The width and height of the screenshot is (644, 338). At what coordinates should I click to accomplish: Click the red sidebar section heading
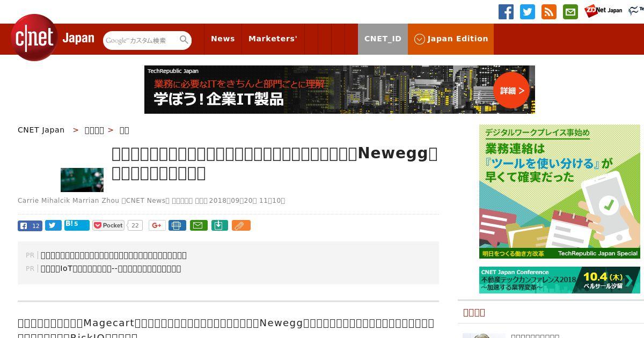[474, 312]
